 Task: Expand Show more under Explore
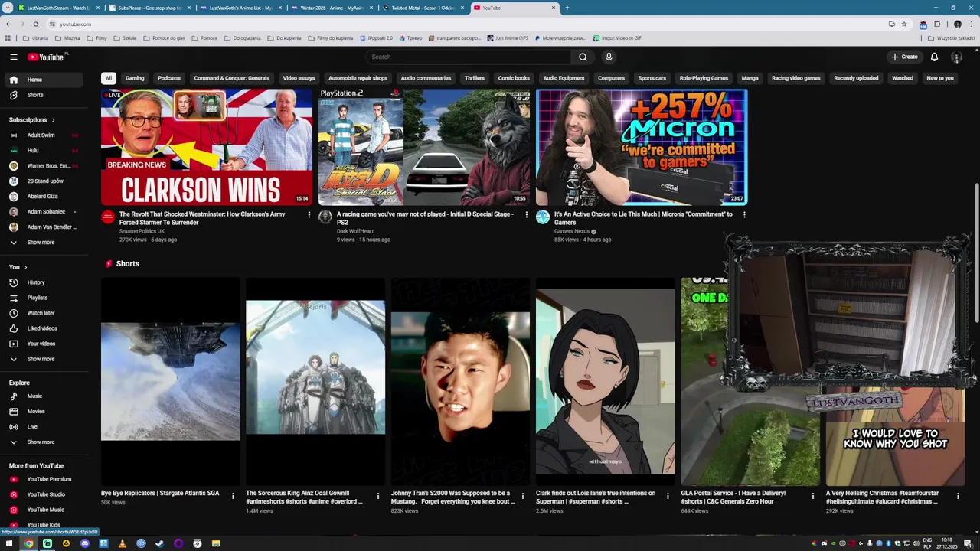pos(44,442)
